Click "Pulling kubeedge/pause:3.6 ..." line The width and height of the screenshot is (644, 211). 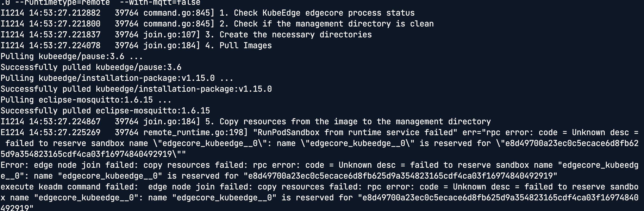71,56
